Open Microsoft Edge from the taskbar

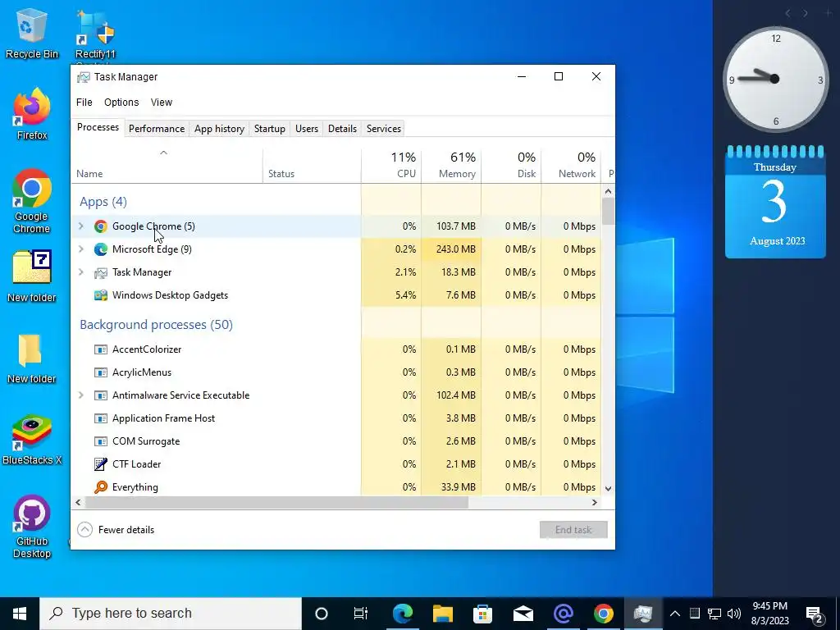click(403, 614)
